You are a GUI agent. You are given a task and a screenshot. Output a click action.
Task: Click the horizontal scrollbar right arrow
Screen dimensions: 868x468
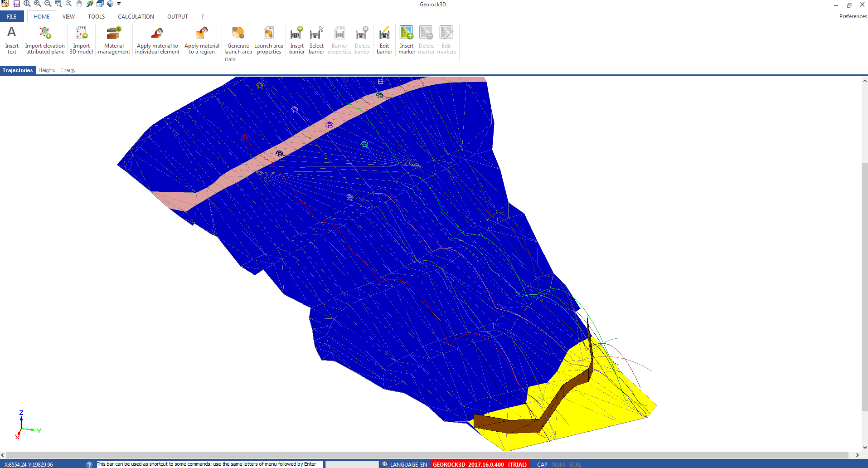[857, 455]
